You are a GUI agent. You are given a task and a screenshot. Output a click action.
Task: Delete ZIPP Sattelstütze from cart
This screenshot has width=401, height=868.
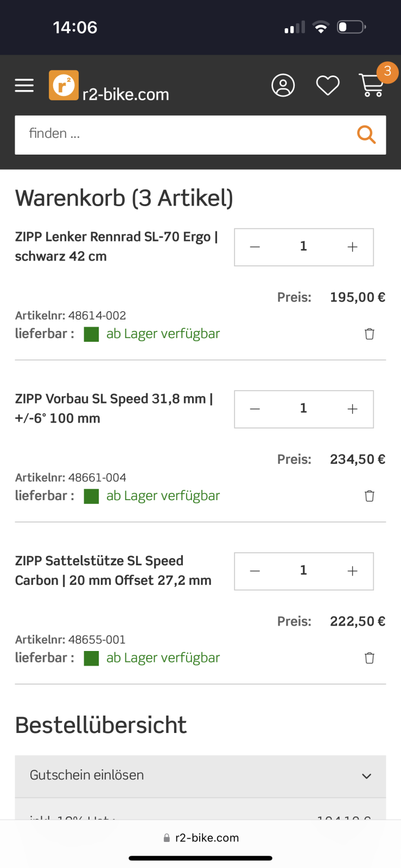pyautogui.click(x=370, y=658)
